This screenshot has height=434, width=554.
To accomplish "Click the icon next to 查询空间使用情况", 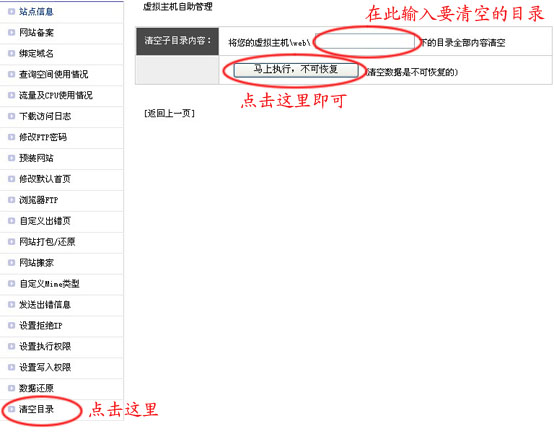I will click(11, 74).
